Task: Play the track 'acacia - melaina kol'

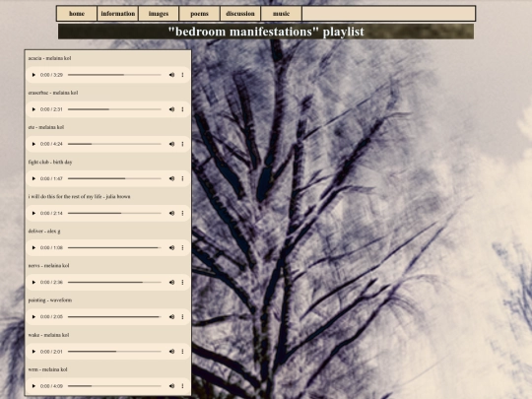Action: pos(33,75)
